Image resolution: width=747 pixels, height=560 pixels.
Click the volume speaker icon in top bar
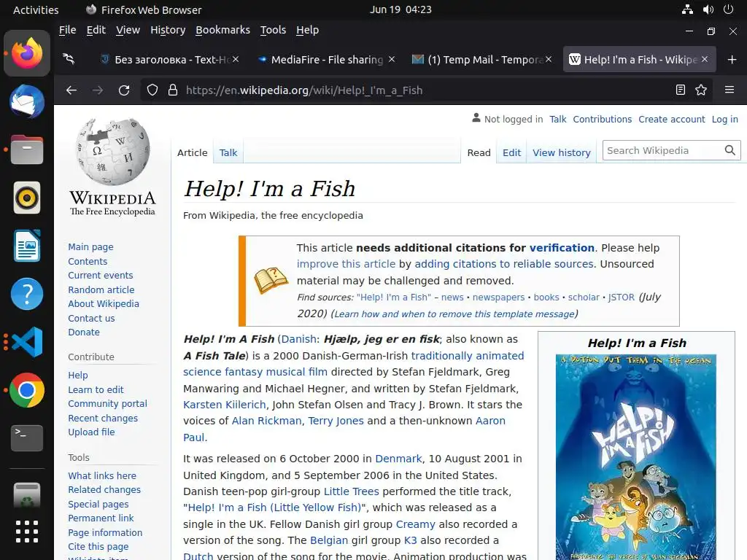tap(708, 9)
